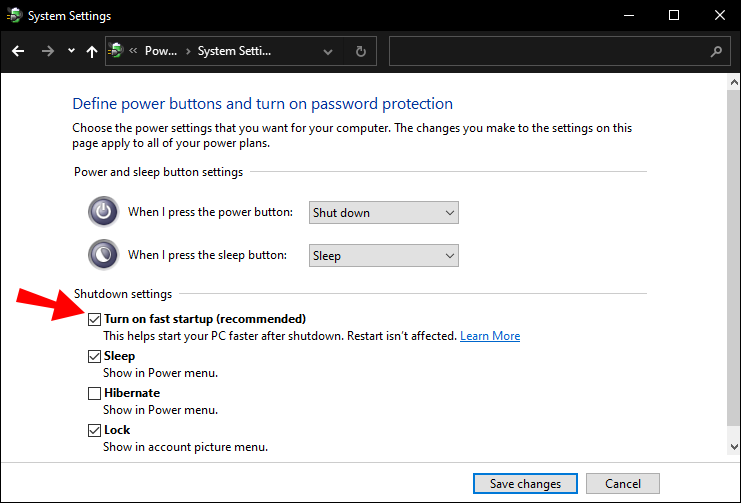Disable Turn on fast startup checkbox
The image size is (741, 503).
(x=94, y=319)
